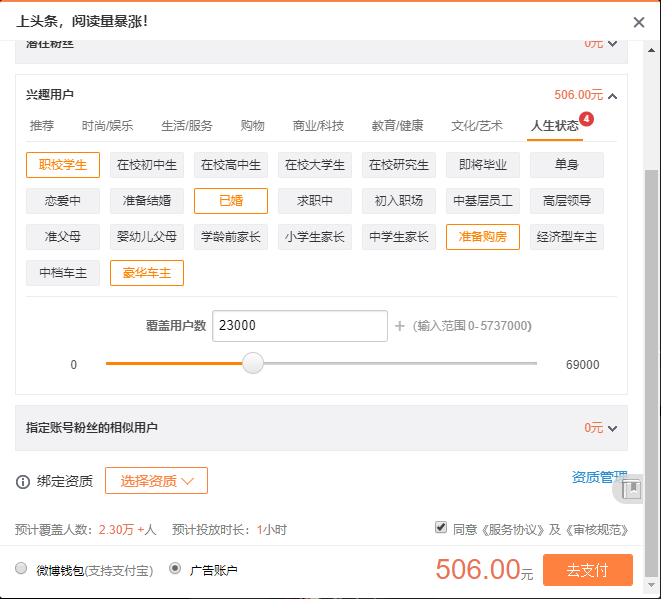Switch to the 推荐 tab
Viewport: 661px width, 599px height.
pyautogui.click(x=42, y=126)
